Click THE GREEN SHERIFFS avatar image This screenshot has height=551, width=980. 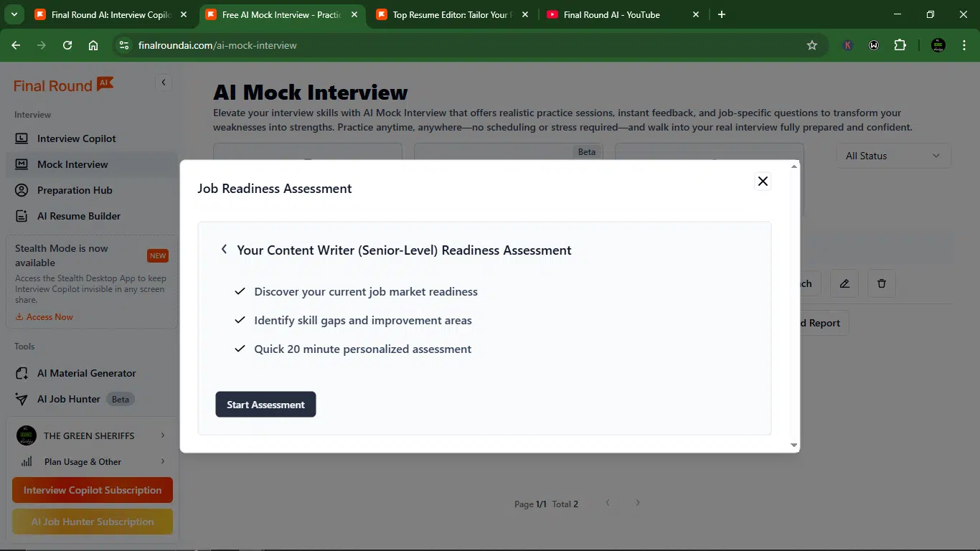point(27,435)
